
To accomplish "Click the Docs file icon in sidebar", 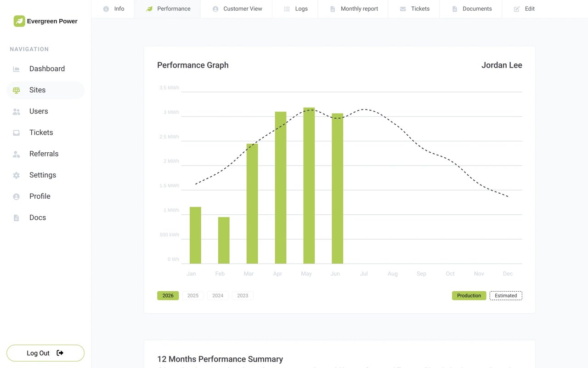I will coord(17,218).
